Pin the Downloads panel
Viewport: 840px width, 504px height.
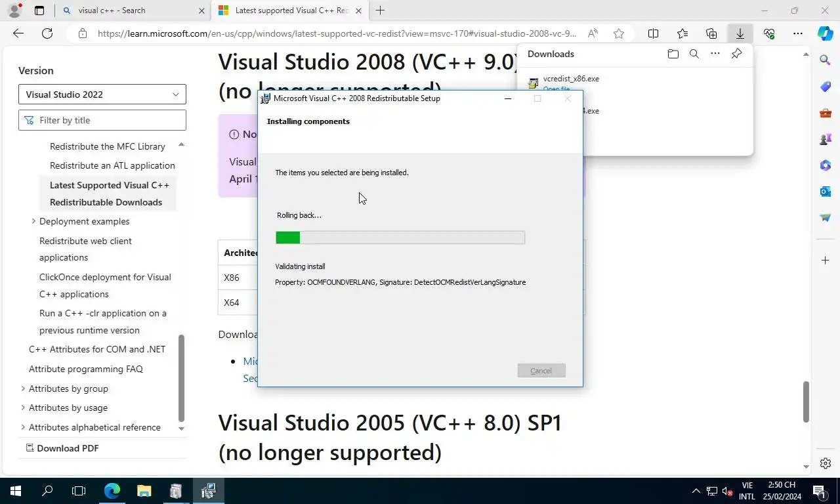point(736,54)
